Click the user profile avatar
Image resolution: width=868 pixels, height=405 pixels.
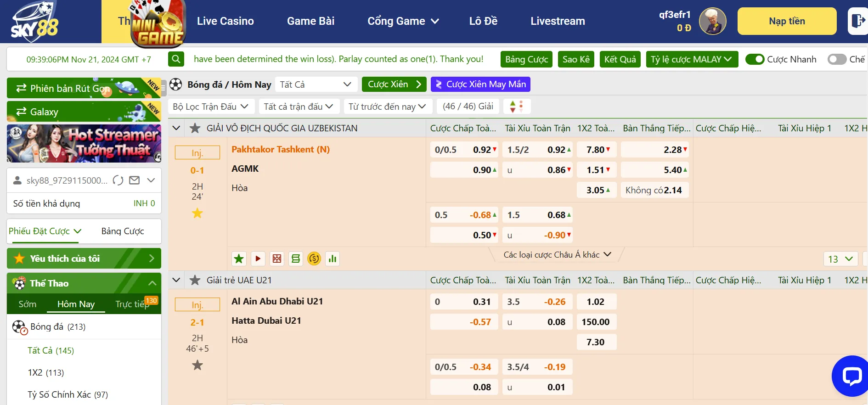(x=712, y=21)
